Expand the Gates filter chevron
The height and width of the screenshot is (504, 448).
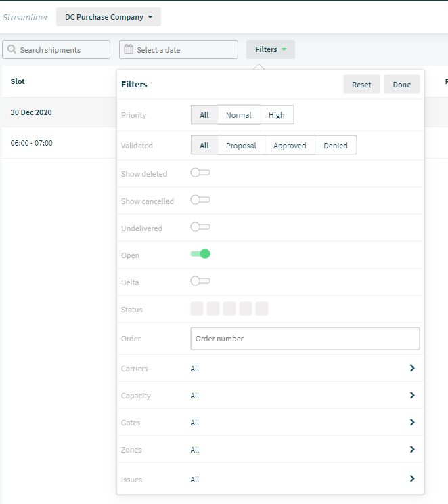[412, 422]
